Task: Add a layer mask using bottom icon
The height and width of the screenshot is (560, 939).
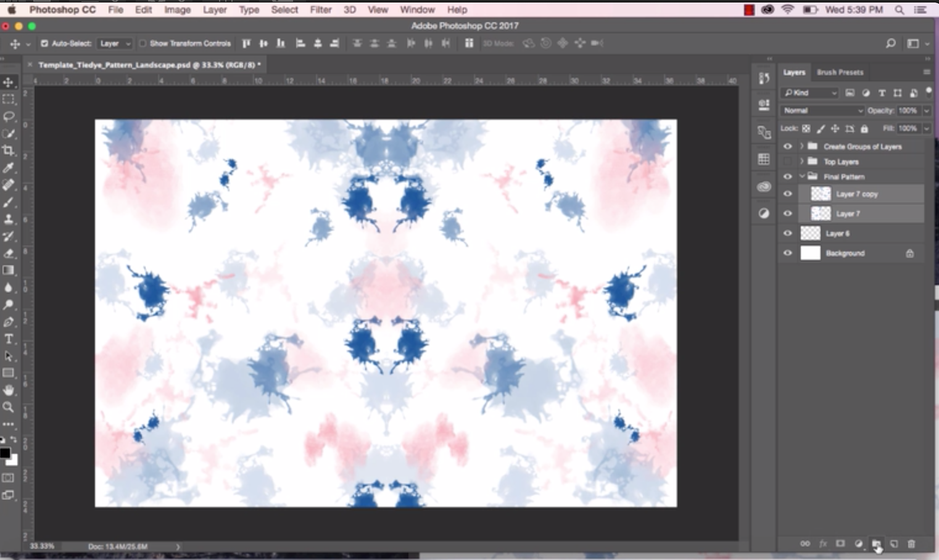Action: (x=840, y=544)
